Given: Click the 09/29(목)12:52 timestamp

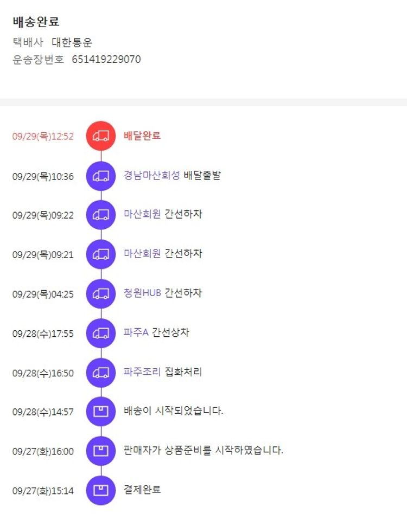Looking at the screenshot, I should pos(43,136).
